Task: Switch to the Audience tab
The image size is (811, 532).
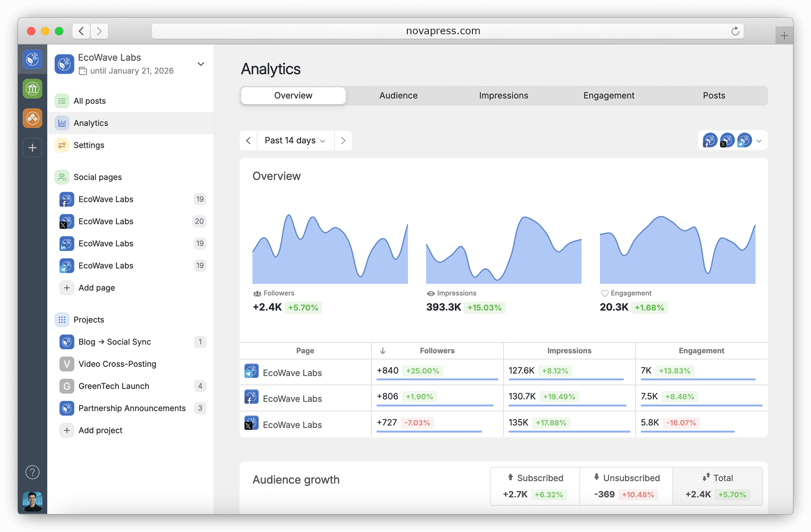Action: [x=398, y=95]
